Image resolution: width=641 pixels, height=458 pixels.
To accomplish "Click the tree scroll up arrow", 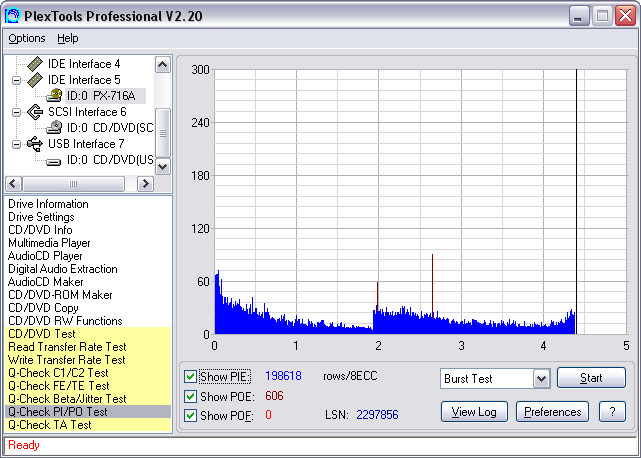I will coord(163,65).
